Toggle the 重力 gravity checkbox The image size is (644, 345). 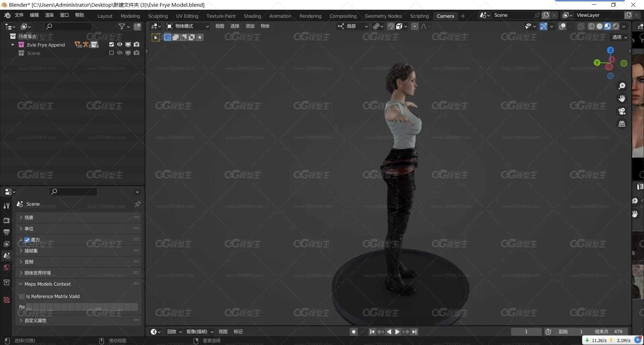[27, 240]
